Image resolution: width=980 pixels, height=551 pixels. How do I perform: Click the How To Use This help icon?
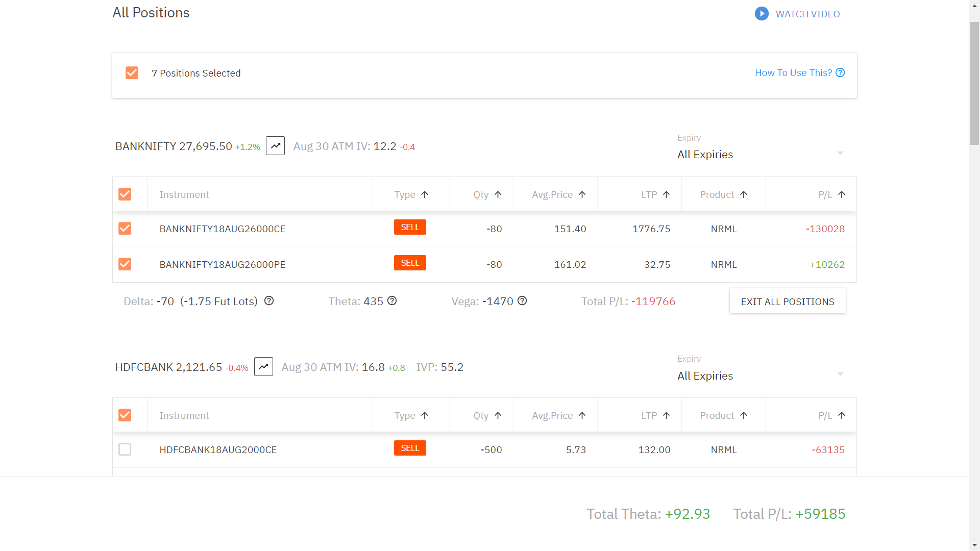(840, 73)
